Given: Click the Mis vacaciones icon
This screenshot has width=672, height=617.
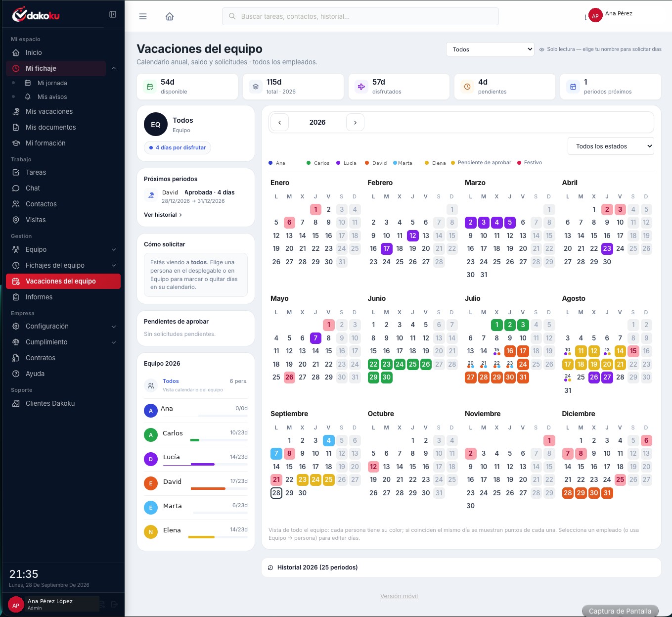Looking at the screenshot, I should click(x=16, y=111).
